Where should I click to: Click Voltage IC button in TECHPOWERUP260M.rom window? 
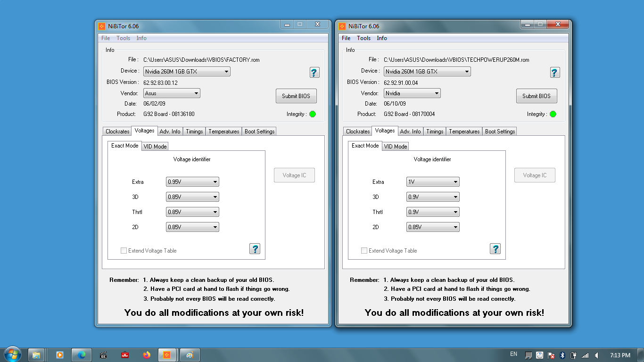(x=535, y=175)
